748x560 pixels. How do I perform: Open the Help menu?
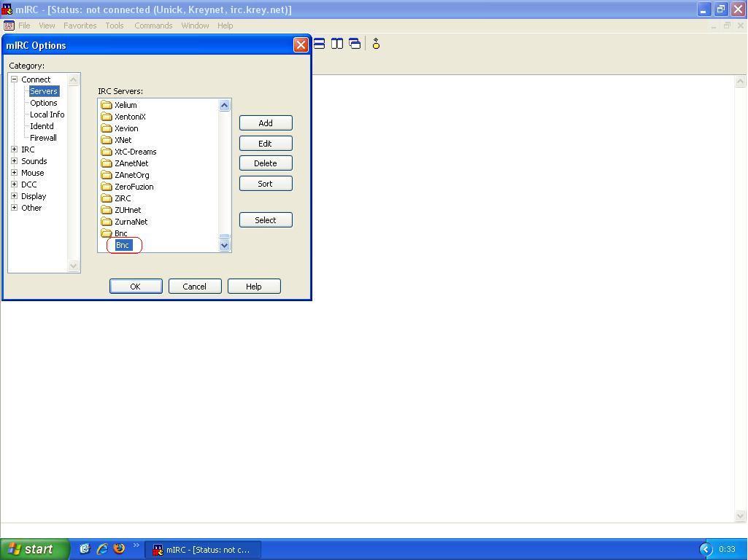(x=225, y=26)
